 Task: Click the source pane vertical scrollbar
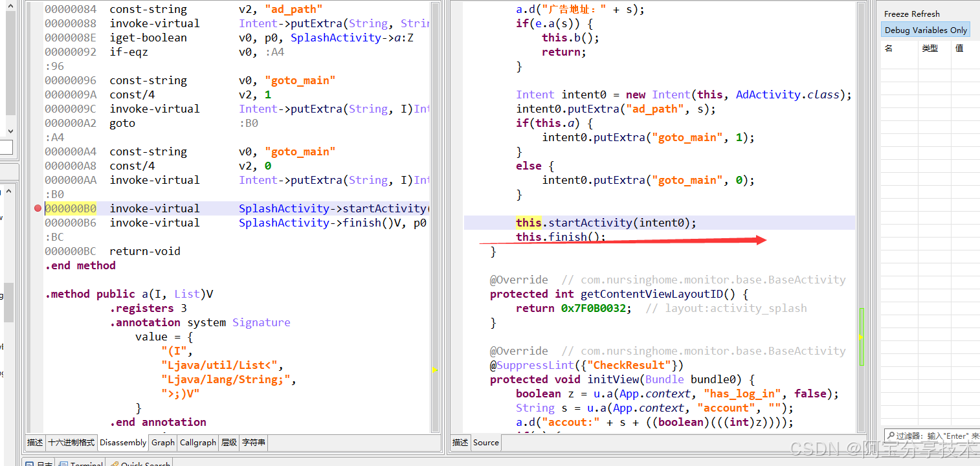pos(862,217)
